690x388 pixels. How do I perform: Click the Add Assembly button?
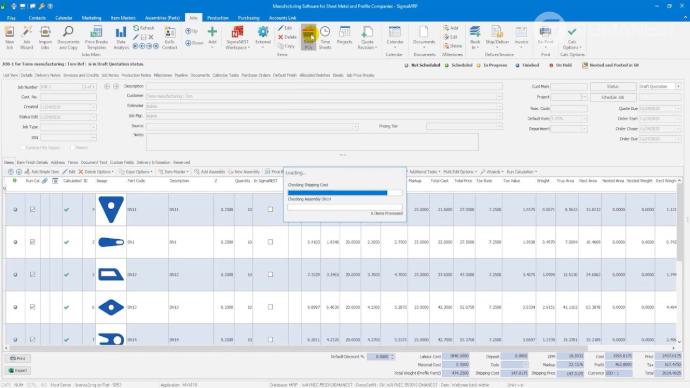(209, 172)
